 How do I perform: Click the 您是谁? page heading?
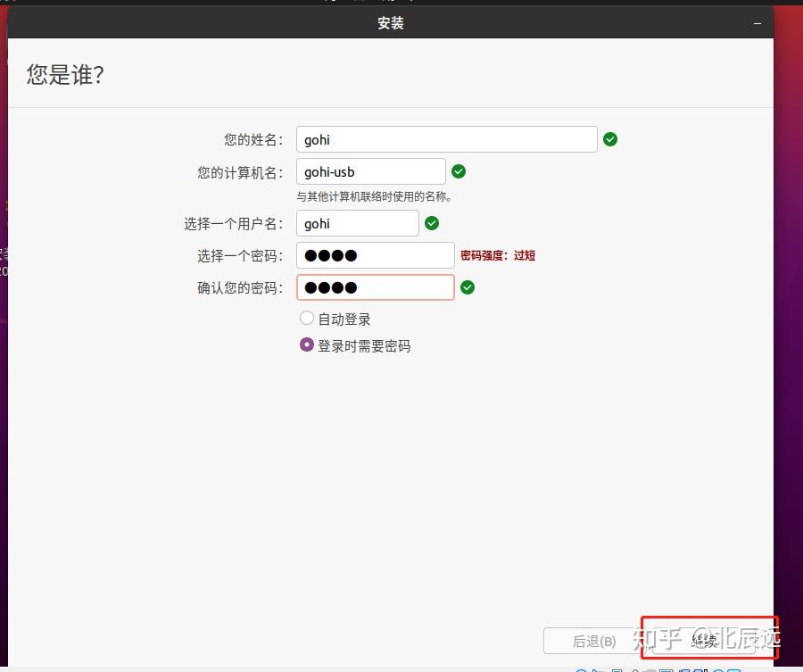[x=65, y=75]
